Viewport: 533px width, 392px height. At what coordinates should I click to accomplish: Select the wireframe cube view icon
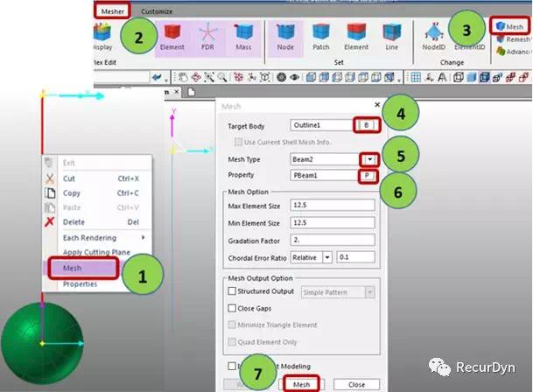click(x=459, y=78)
